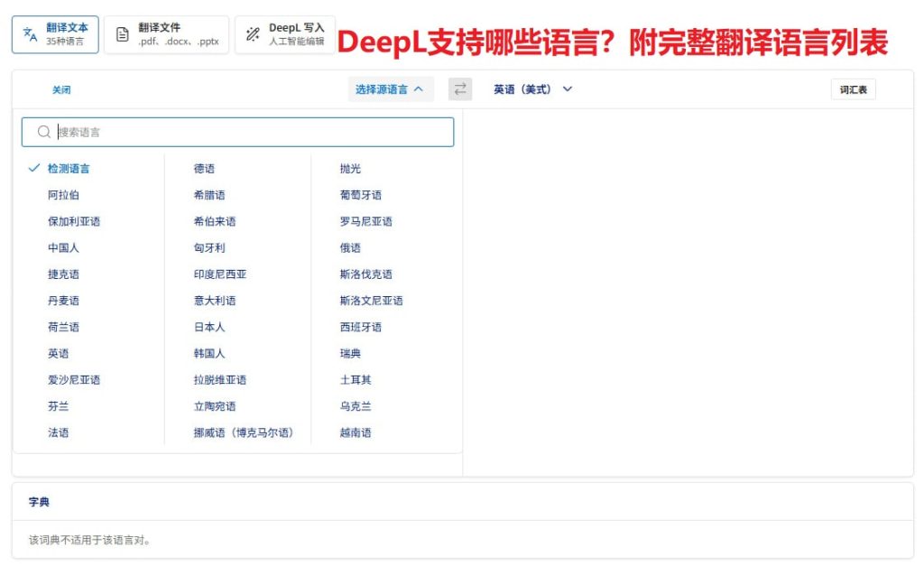Screen dimensions: 924x576
Task: Choose 韩国人 language entry
Action: pyautogui.click(x=209, y=354)
